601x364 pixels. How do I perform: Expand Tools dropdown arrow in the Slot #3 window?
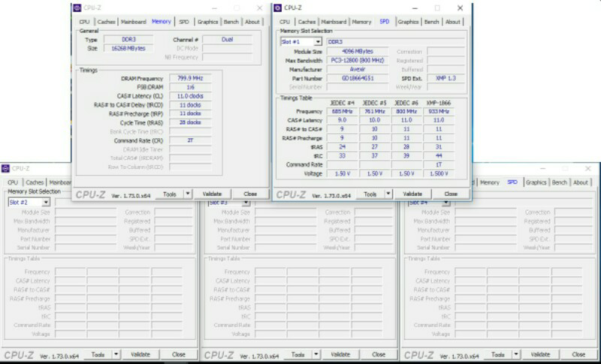(x=316, y=354)
